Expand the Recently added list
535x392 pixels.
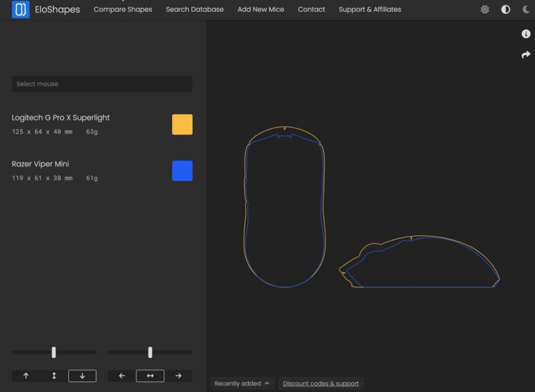[242, 384]
